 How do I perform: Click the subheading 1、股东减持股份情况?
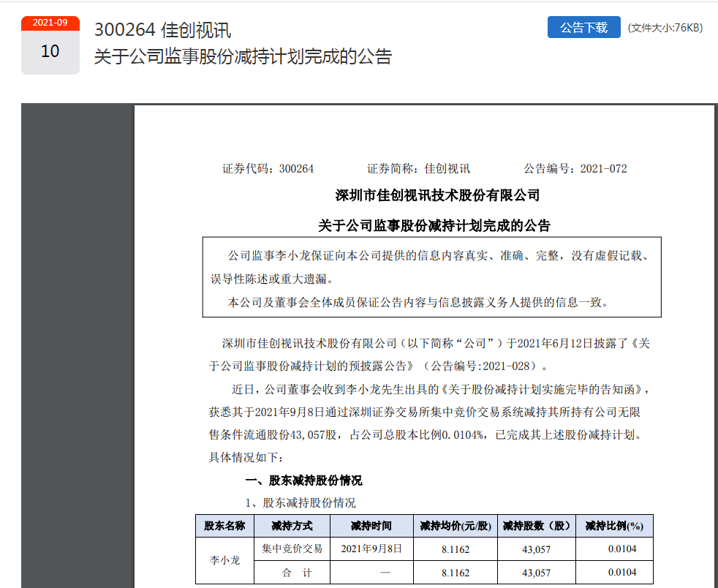click(x=301, y=503)
